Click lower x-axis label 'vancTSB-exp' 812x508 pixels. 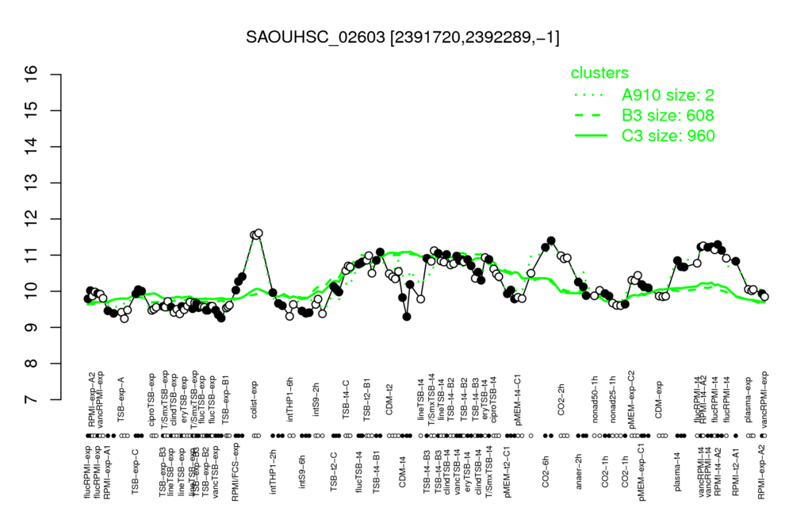click(216, 471)
